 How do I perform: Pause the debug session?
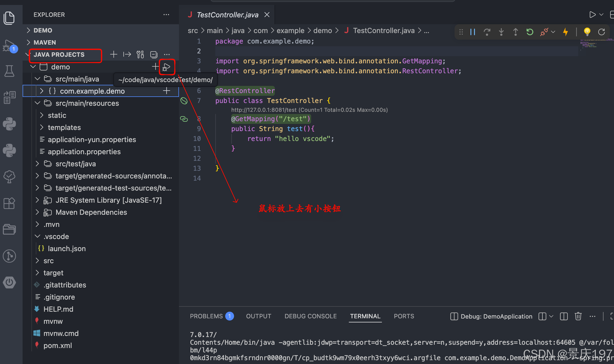tap(473, 32)
